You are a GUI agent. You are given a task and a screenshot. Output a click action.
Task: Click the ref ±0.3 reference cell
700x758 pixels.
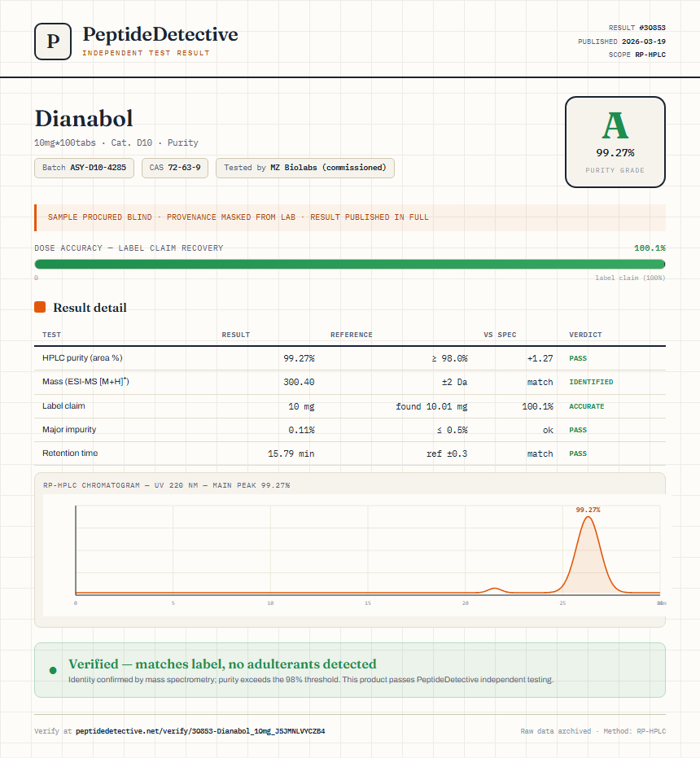pyautogui.click(x=447, y=453)
